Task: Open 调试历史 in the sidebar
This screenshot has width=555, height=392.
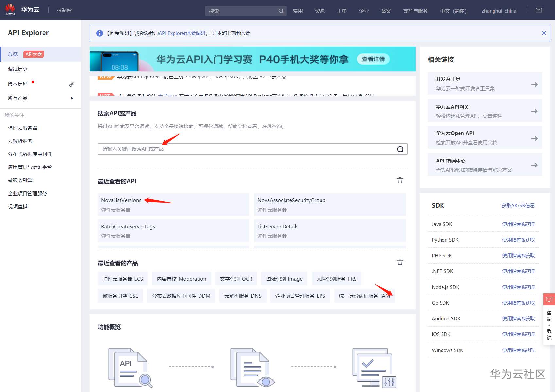Action: pos(18,69)
